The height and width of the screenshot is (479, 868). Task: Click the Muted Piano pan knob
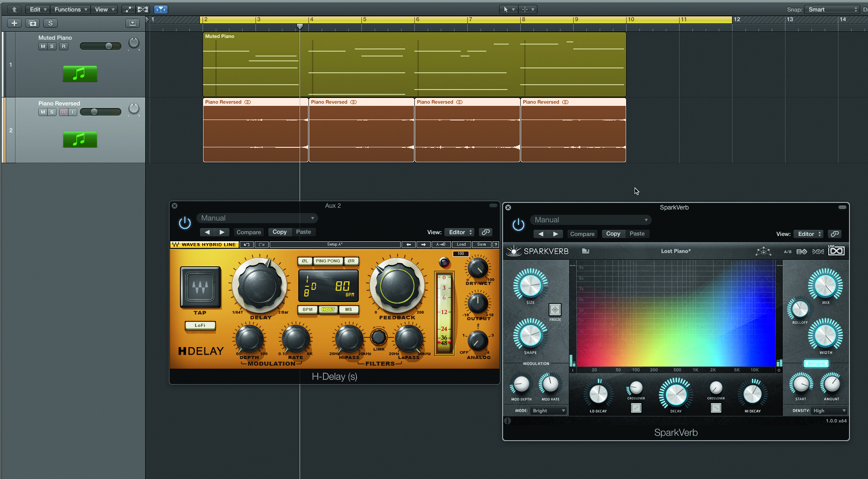point(134,43)
